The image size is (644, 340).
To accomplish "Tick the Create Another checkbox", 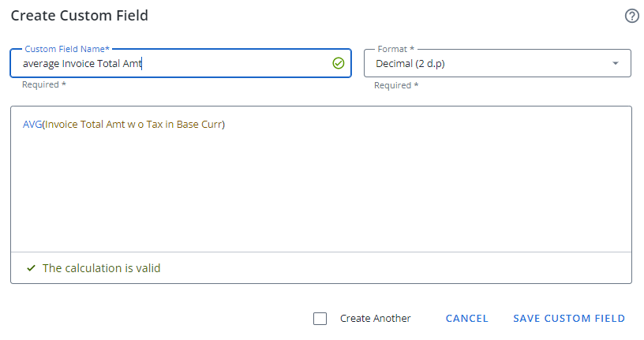I will click(x=320, y=319).
